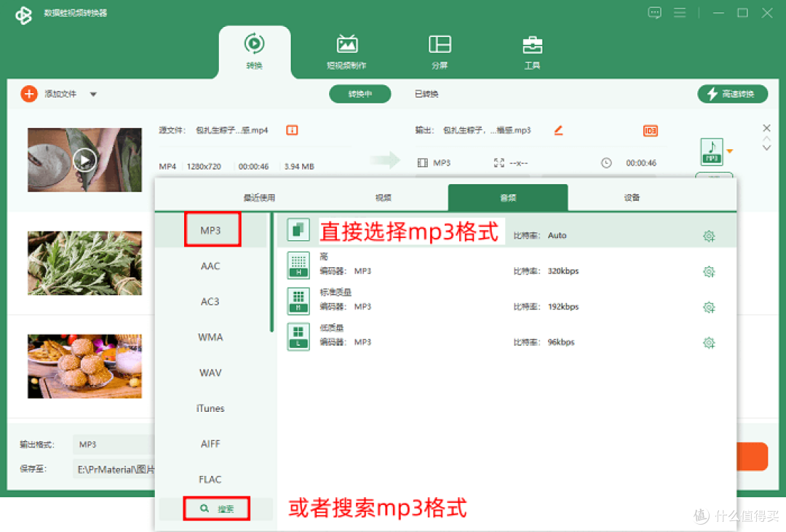Open the 音频 audio format tab

[508, 197]
